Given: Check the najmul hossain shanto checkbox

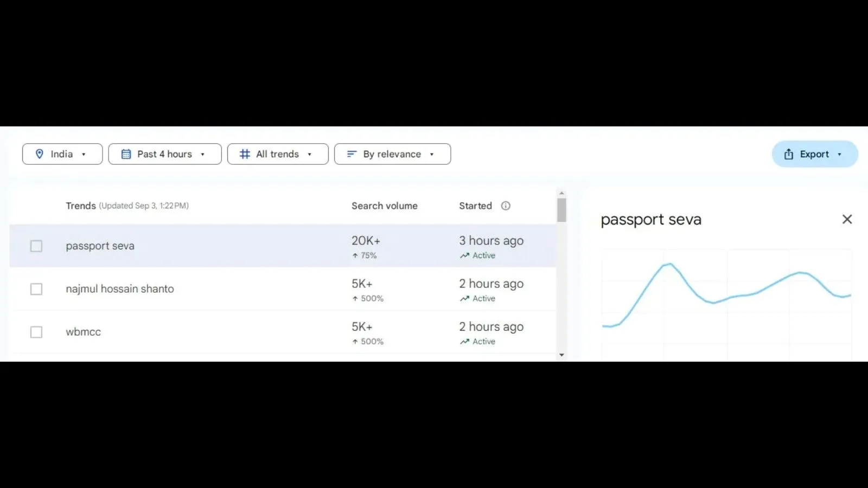Looking at the screenshot, I should click(x=36, y=289).
